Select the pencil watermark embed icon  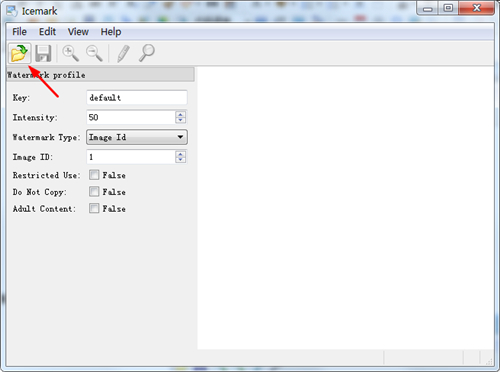tap(123, 53)
